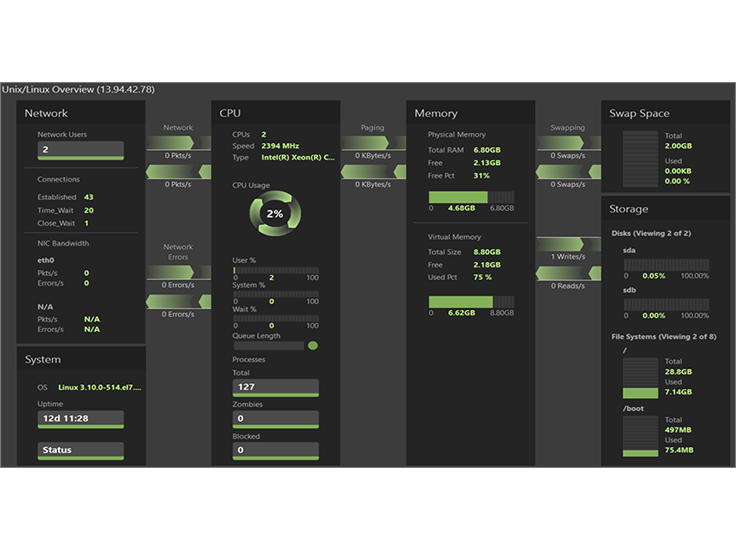Click the /boot file system usage bar
Screen dimensions: 736x550
click(639, 438)
